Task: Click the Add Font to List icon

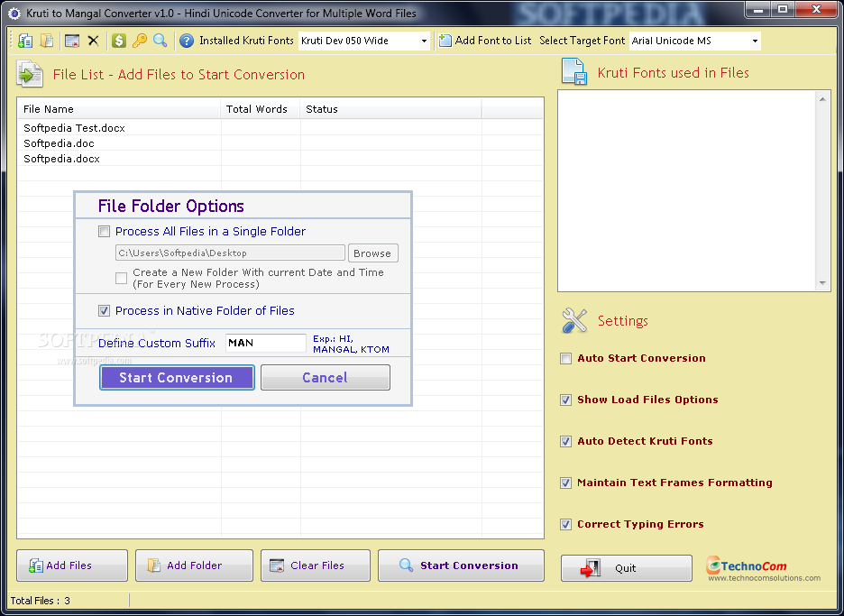Action: pyautogui.click(x=445, y=41)
